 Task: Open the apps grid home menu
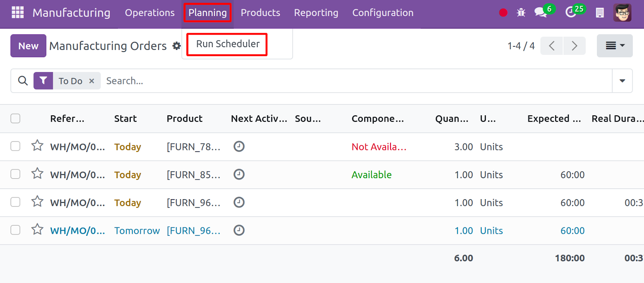(x=18, y=12)
